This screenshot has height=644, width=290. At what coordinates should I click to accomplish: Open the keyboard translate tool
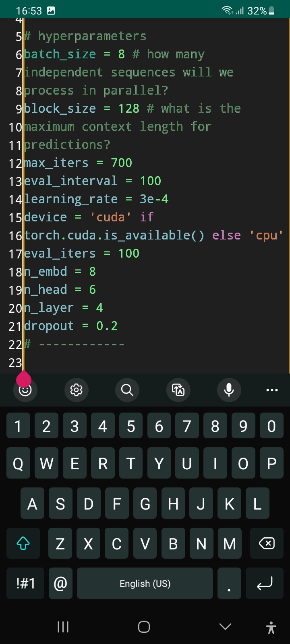click(x=178, y=390)
